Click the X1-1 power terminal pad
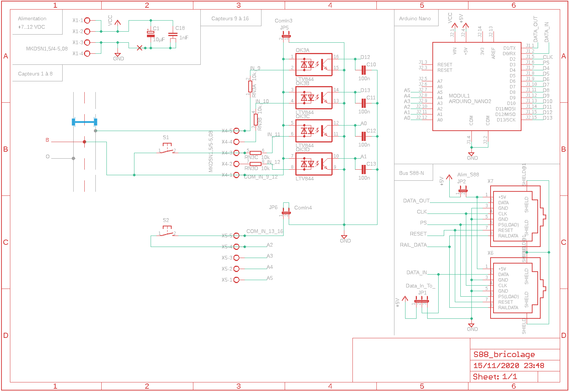The width and height of the screenshot is (569, 392). tap(87, 21)
